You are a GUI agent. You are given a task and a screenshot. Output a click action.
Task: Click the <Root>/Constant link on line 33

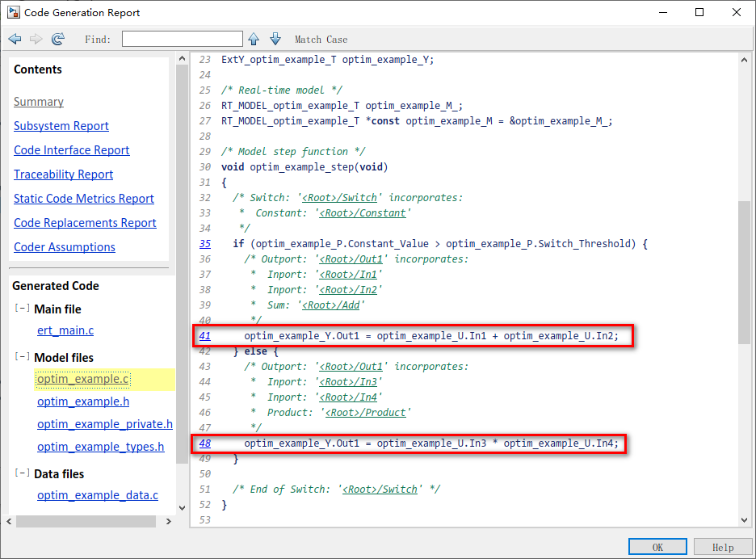coord(362,213)
